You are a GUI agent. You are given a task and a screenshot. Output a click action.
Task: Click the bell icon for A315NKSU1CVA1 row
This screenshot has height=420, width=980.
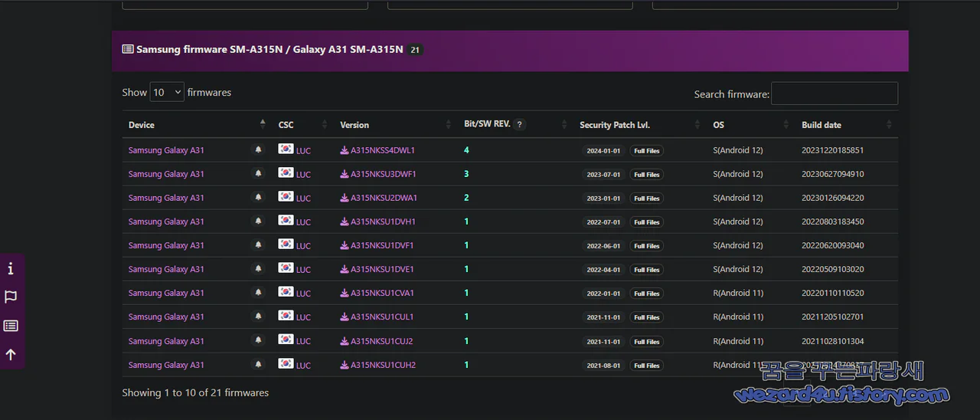pyautogui.click(x=258, y=293)
